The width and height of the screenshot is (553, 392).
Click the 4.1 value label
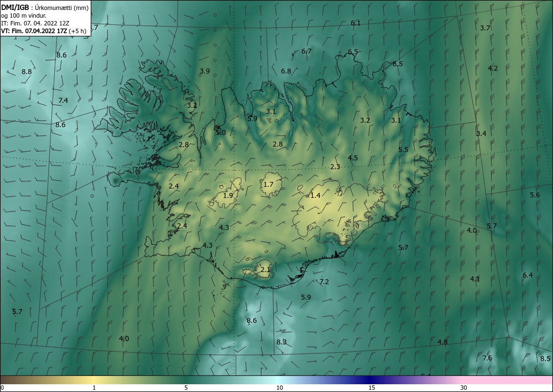pos(475,279)
